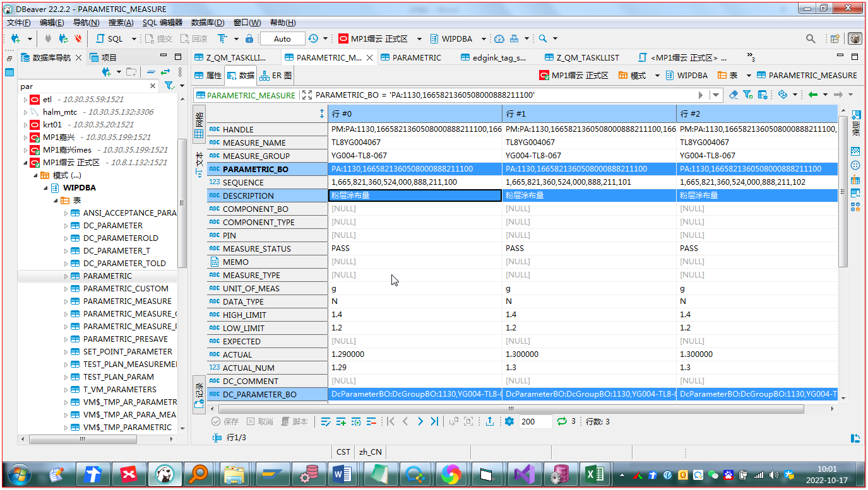
Task: Click the transaction log clock icon
Action: 314,38
